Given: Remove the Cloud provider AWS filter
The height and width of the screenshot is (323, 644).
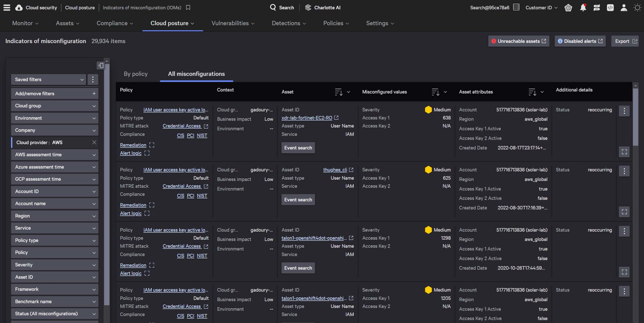Looking at the screenshot, I should point(94,142).
